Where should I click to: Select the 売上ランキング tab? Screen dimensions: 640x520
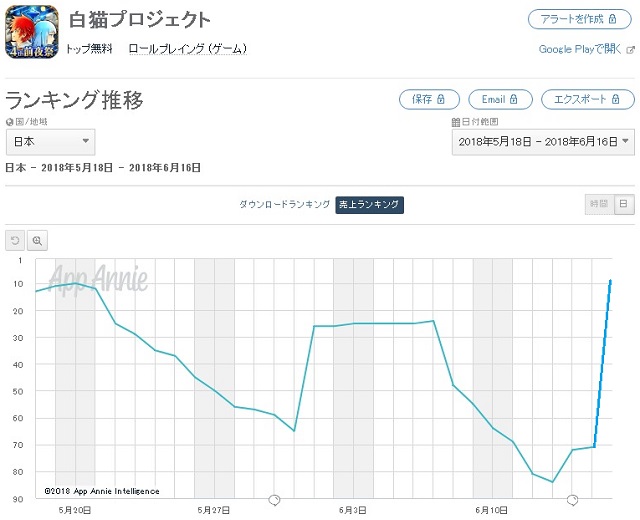[x=369, y=204]
